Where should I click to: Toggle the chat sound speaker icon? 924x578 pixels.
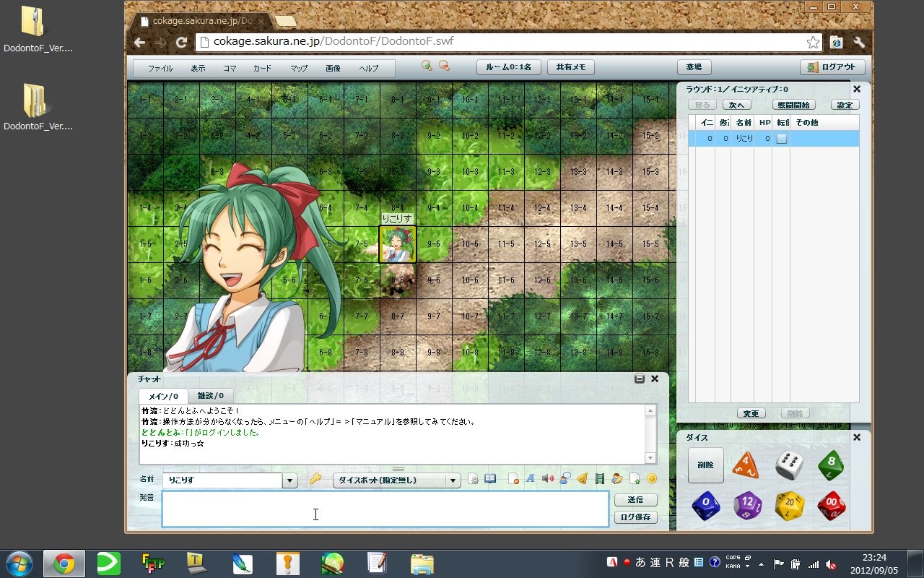548,478
